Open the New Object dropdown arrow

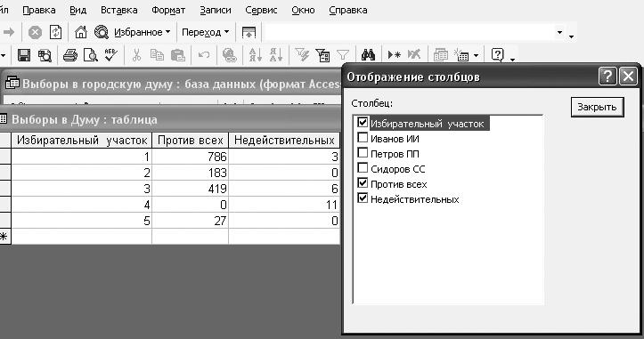tap(476, 55)
